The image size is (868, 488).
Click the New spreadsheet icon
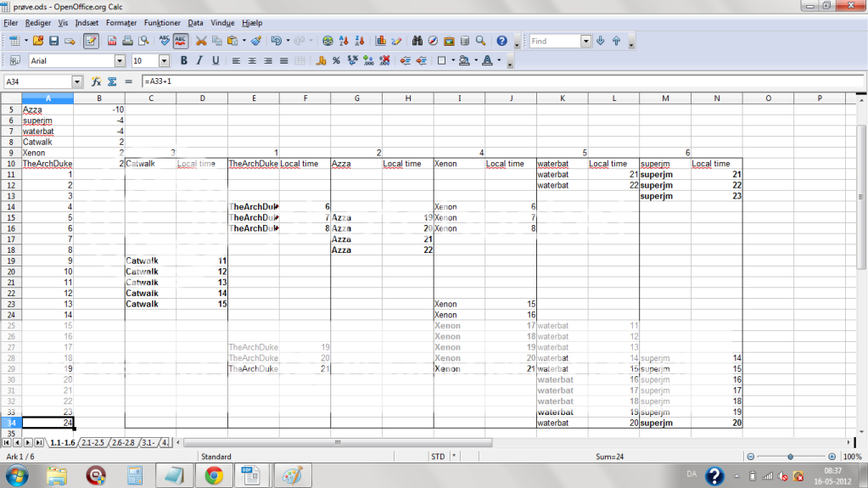(x=14, y=41)
